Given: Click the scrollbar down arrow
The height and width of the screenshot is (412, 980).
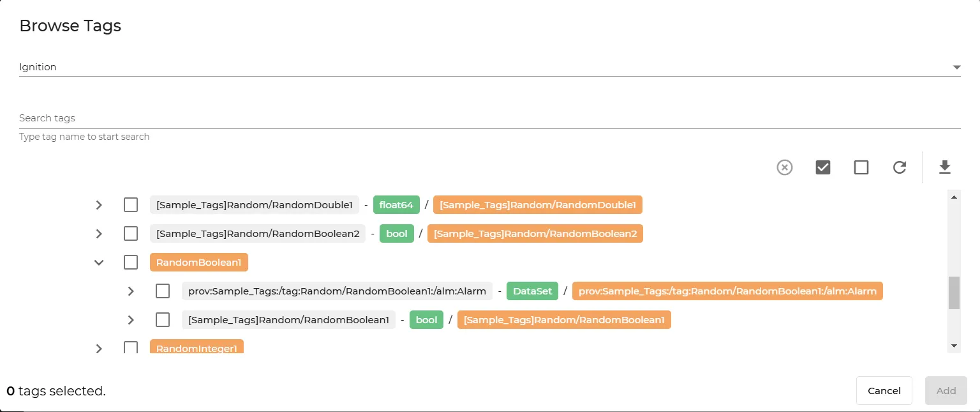Looking at the screenshot, I should (x=954, y=346).
